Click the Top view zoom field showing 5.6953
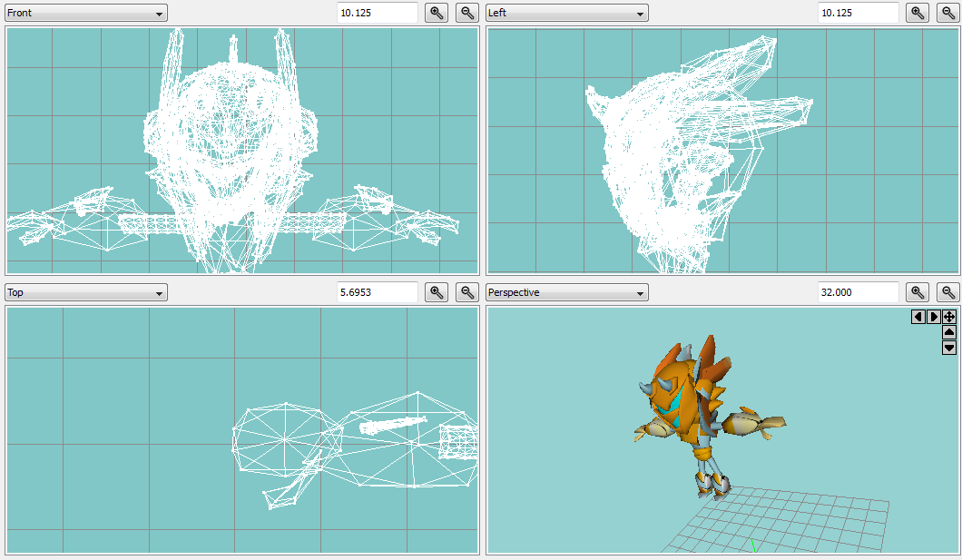 [x=378, y=292]
